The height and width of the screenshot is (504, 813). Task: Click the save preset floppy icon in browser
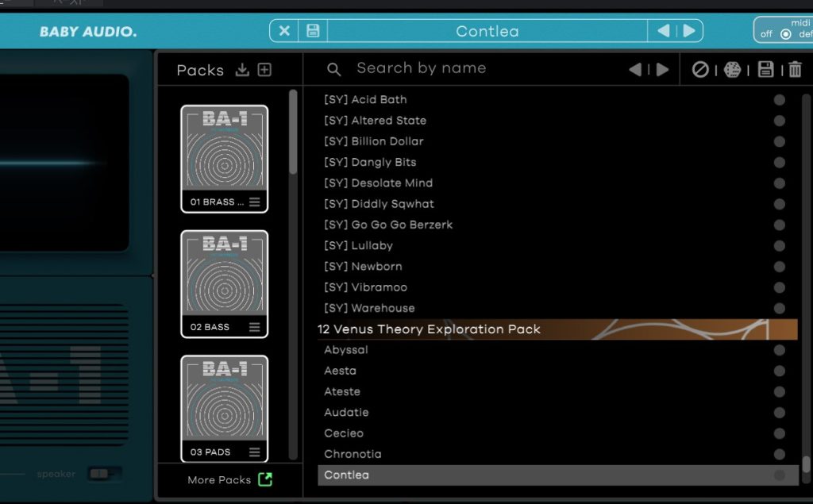click(765, 70)
